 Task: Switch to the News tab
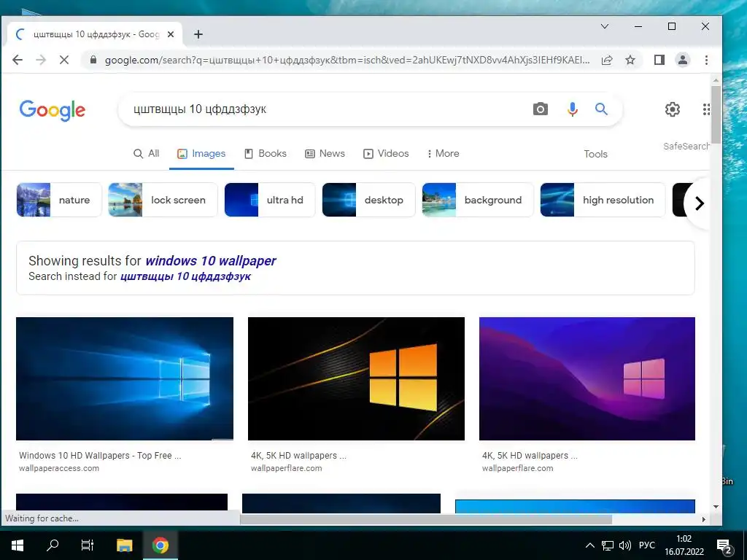(x=325, y=153)
